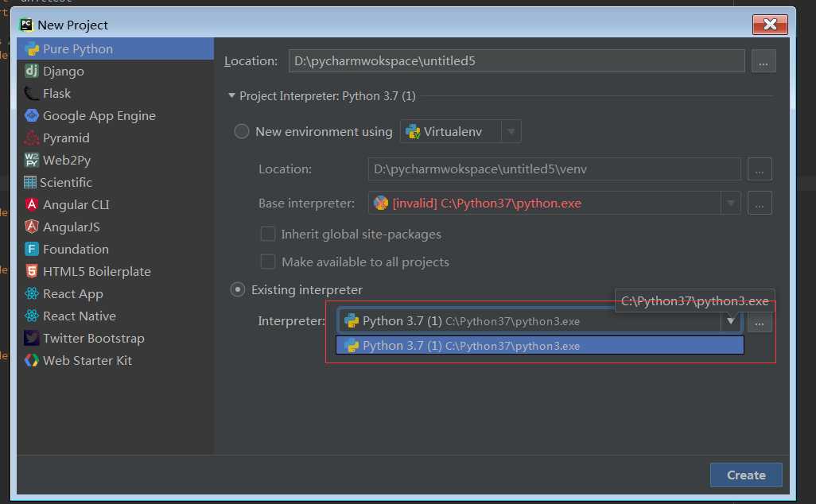816x504 pixels.
Task: Click the project Location text field
Action: (x=516, y=61)
